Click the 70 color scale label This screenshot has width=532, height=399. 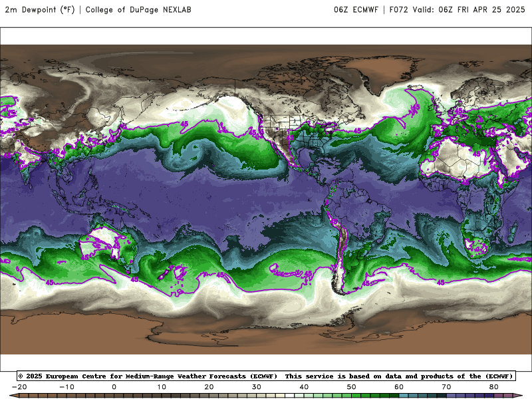[446, 387]
